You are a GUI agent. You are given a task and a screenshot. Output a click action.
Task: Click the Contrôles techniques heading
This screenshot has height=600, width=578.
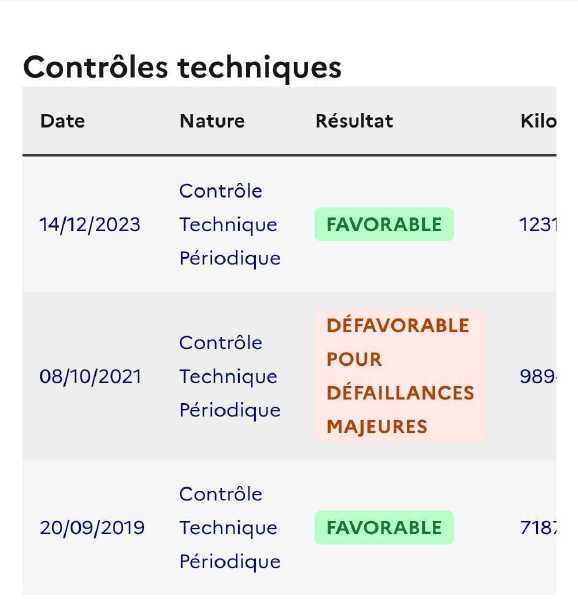pos(182,68)
